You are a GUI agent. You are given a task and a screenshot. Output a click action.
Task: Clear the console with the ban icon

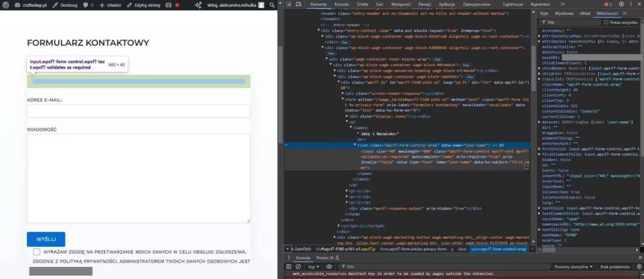(297, 266)
